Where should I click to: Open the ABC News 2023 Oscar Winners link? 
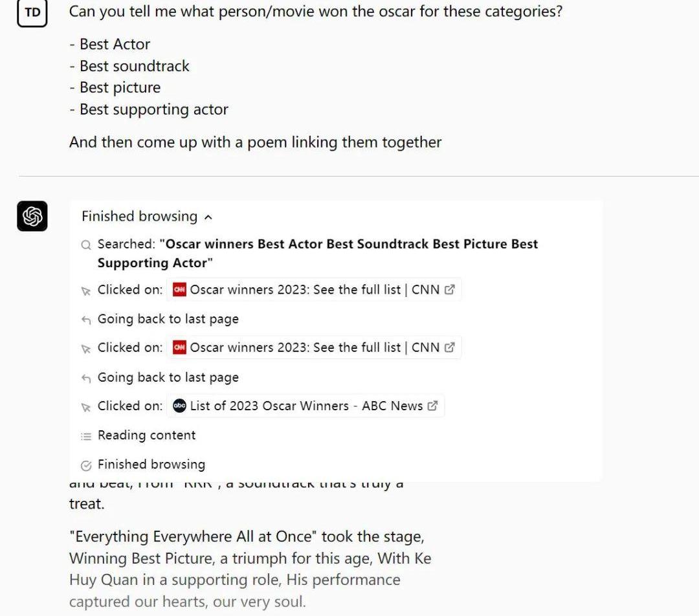[305, 406]
